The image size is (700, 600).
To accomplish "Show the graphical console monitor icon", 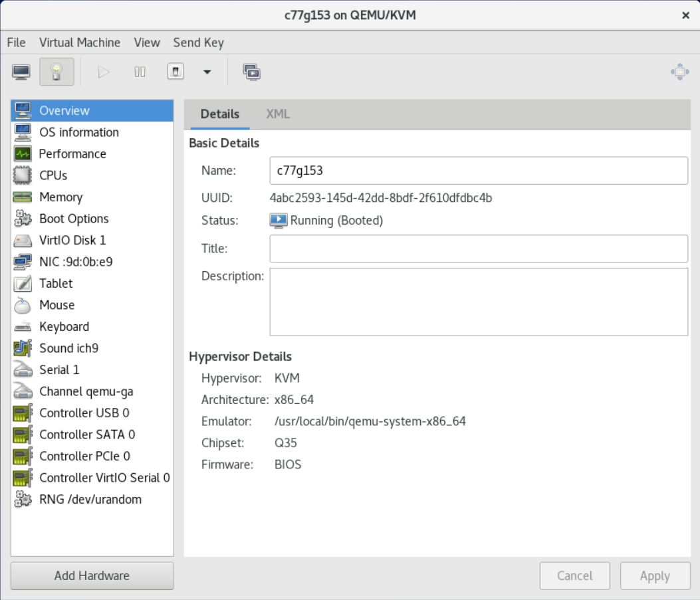I will pos(21,72).
